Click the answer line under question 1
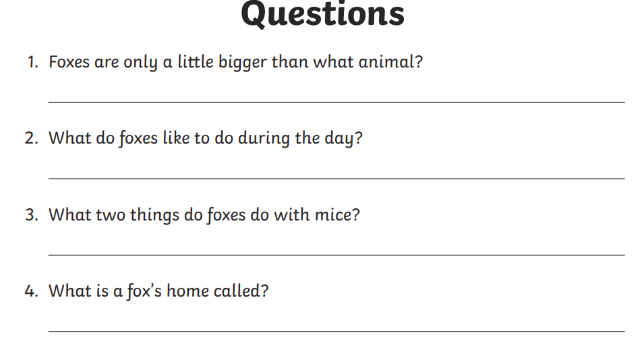This screenshot has width=644, height=339. coord(336,102)
